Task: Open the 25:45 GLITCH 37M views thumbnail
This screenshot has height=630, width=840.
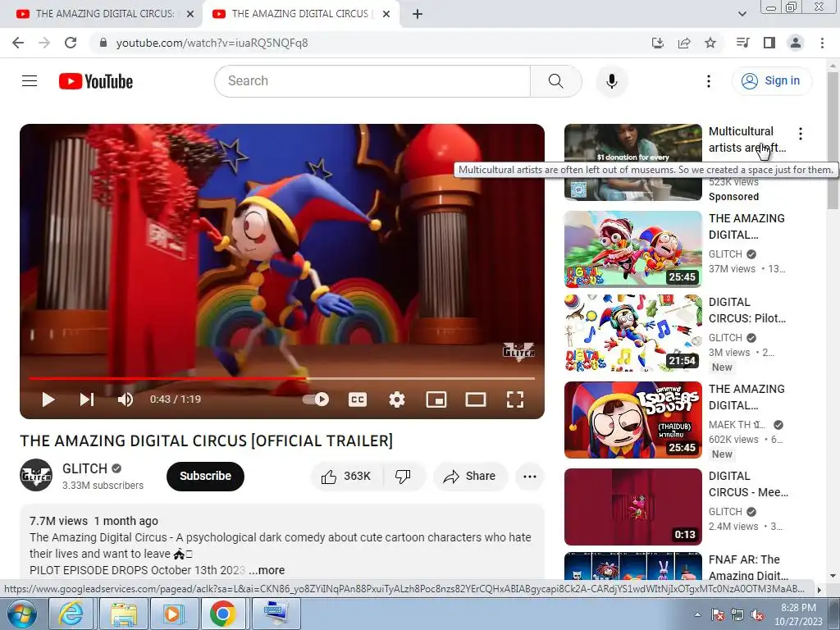Action: click(x=632, y=249)
